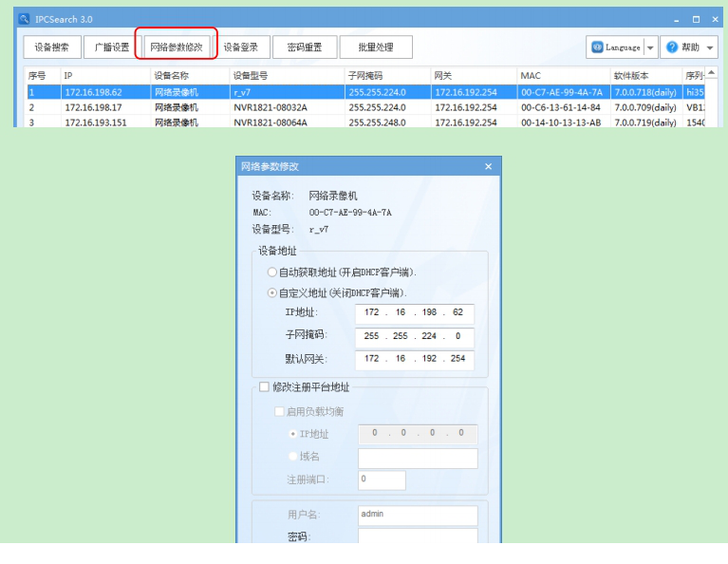
Task: Select the 网络参数修改 tab
Action: [177, 47]
